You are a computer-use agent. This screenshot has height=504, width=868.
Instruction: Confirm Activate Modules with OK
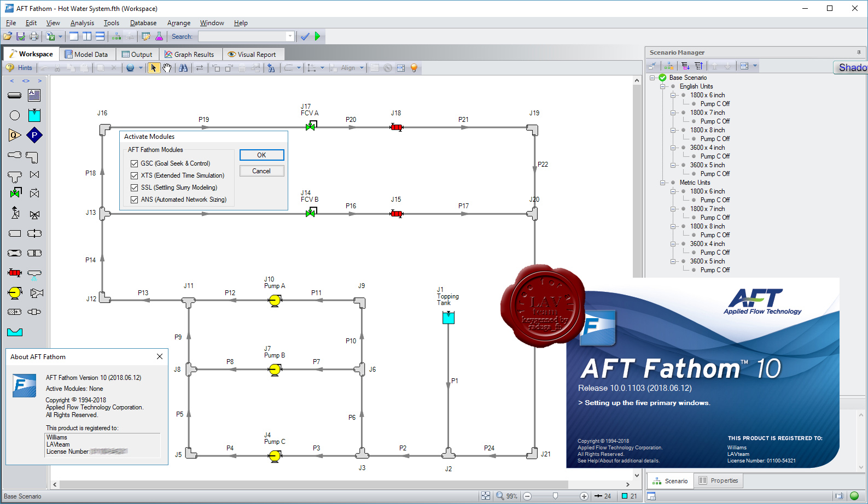[x=261, y=155]
